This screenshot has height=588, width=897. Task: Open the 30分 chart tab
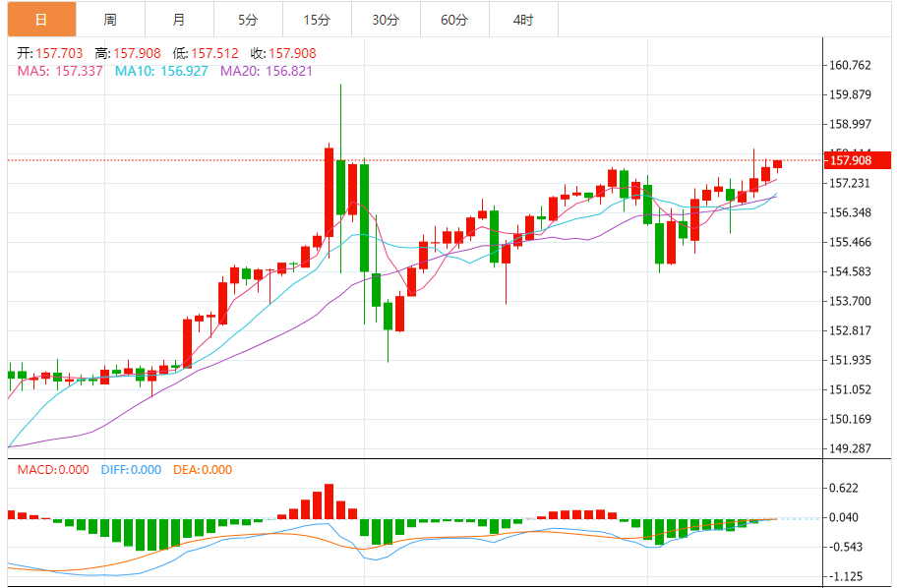[386, 20]
